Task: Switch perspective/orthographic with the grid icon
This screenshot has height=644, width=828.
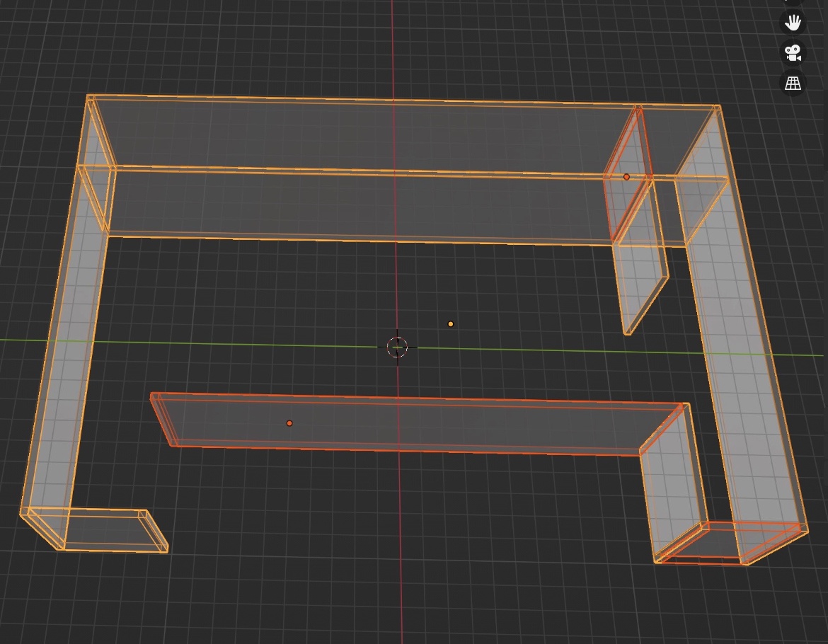Action: [x=793, y=83]
